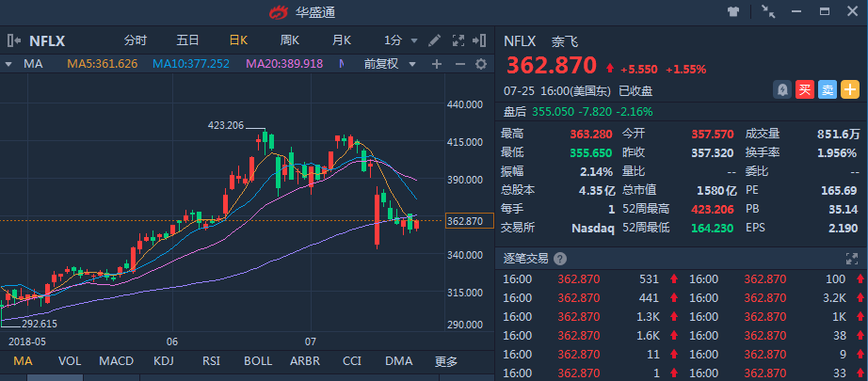The height and width of the screenshot is (381, 868).
Task: Click the NFLX ticker in chart header
Action: 47,40
